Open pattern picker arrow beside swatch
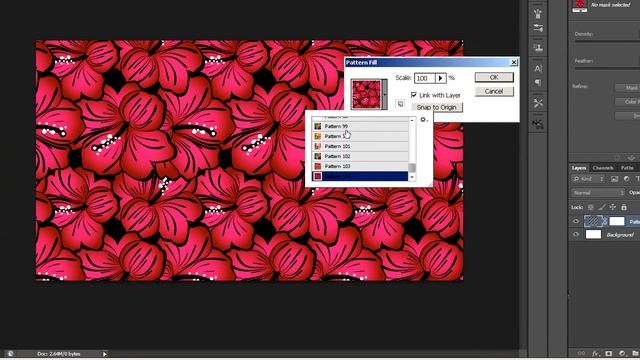 (x=384, y=94)
